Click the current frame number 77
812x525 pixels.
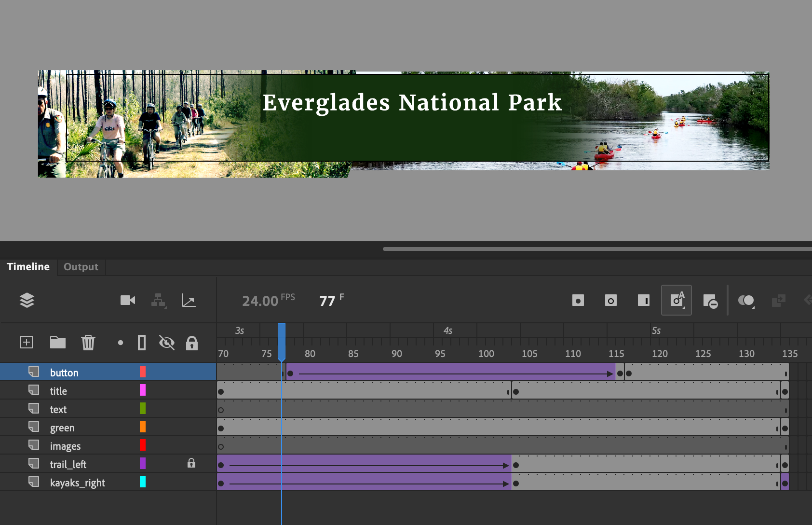(x=327, y=301)
